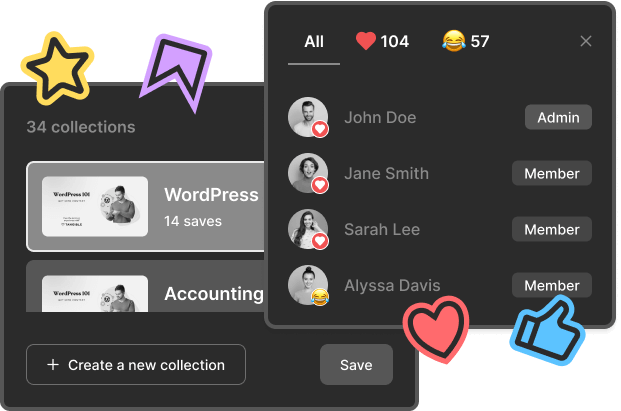Click Create a new collection button
This screenshot has height=411, width=621.
coord(136,365)
